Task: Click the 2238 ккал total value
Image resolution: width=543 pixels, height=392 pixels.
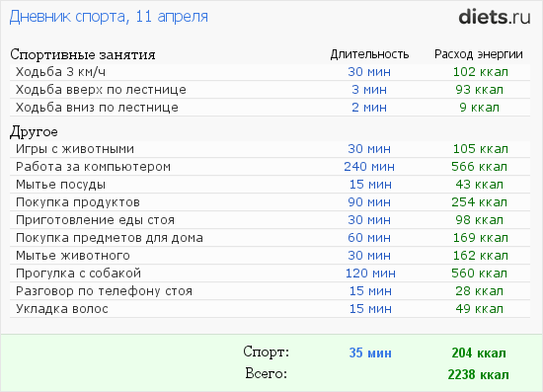Action: click(x=478, y=374)
